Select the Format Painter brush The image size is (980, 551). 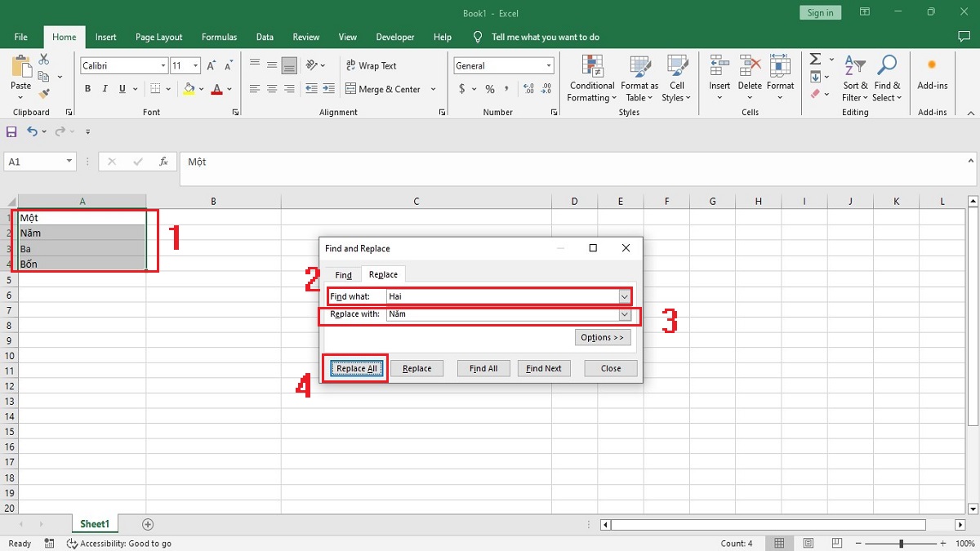pyautogui.click(x=44, y=93)
